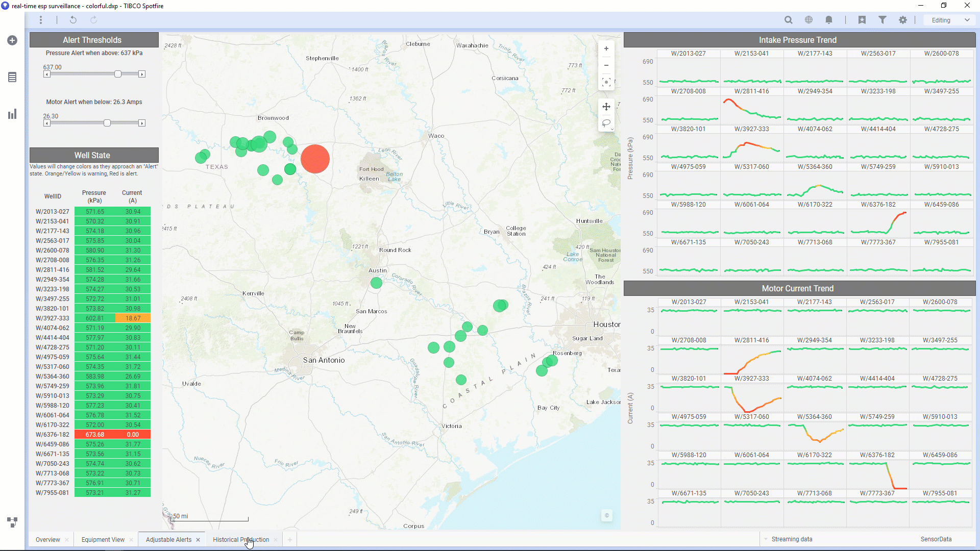Click W/5364-360 motor current trend chart

(x=815, y=435)
